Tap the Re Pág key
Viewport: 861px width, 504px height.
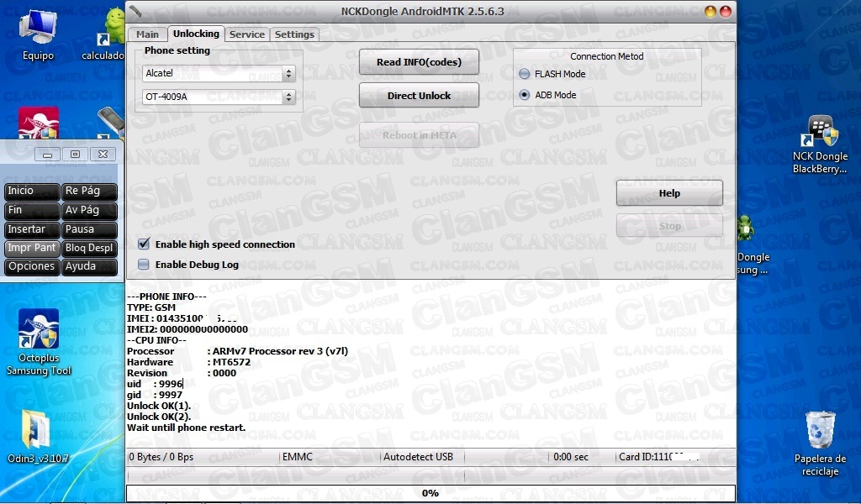(89, 191)
